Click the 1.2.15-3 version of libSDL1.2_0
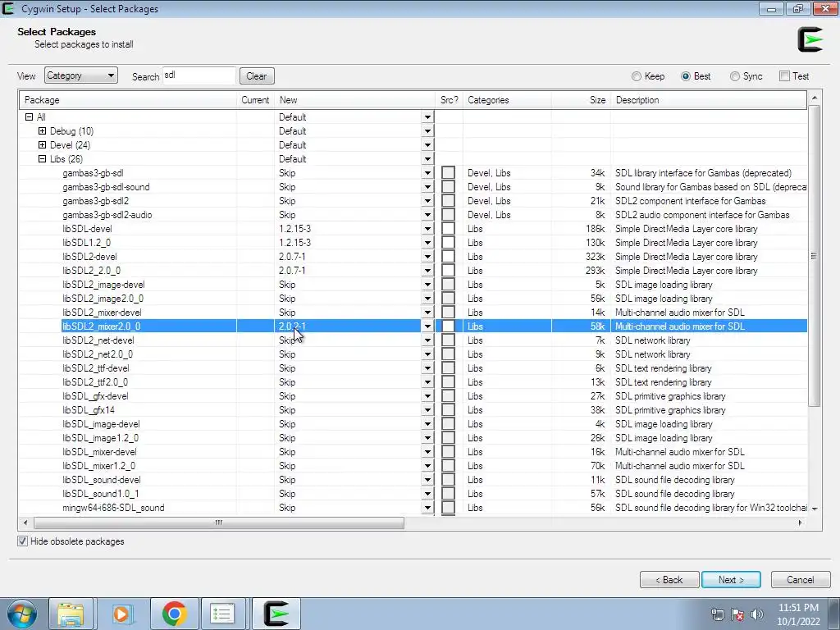 pos(294,243)
